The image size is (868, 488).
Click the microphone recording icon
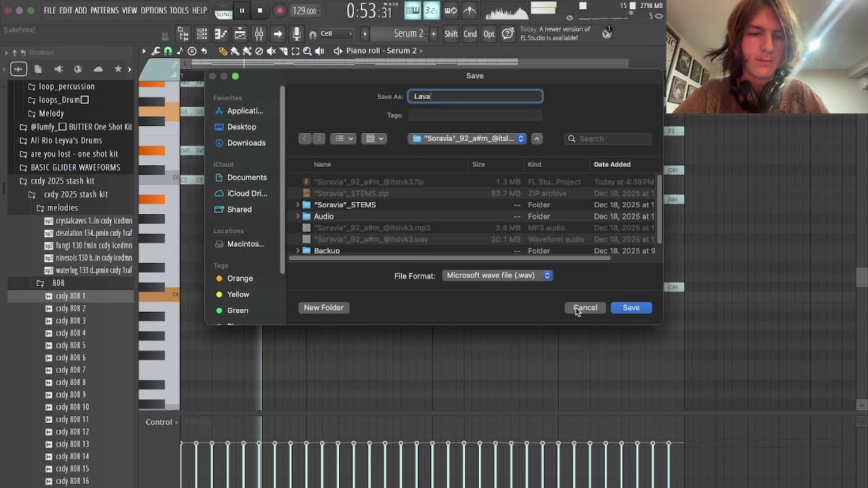click(x=296, y=34)
